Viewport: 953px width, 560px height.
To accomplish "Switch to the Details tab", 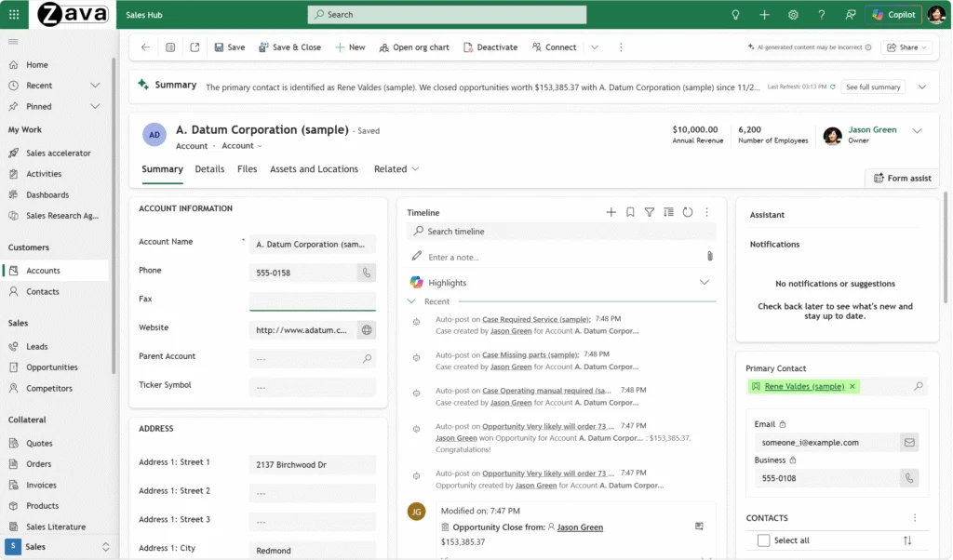I will tap(209, 169).
